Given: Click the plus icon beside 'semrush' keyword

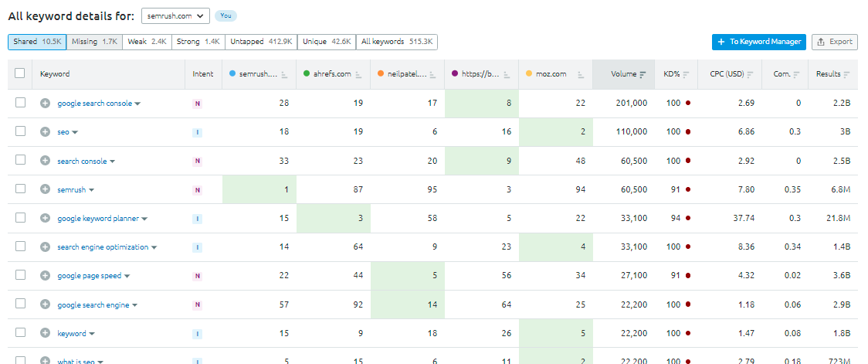Looking at the screenshot, I should [x=46, y=189].
